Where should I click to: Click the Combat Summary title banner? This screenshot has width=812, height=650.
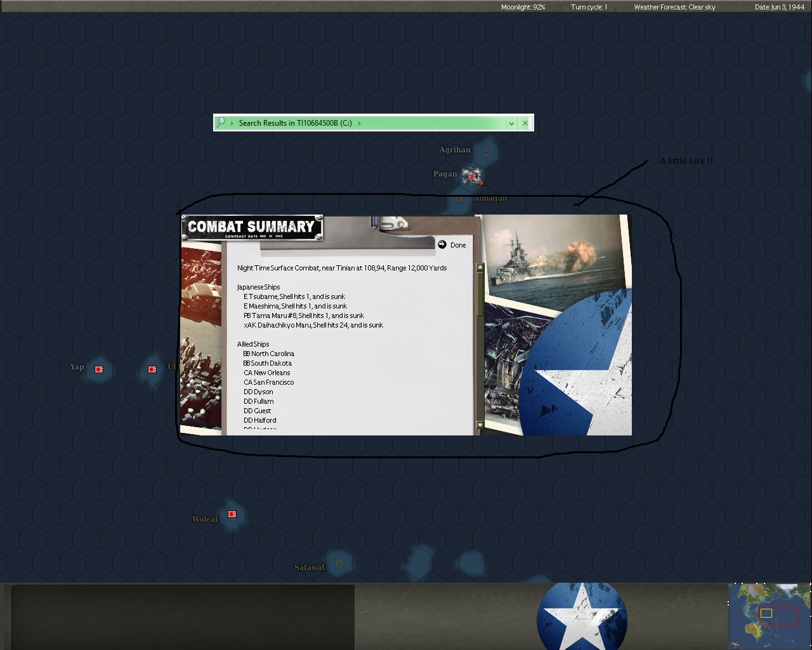[252, 227]
